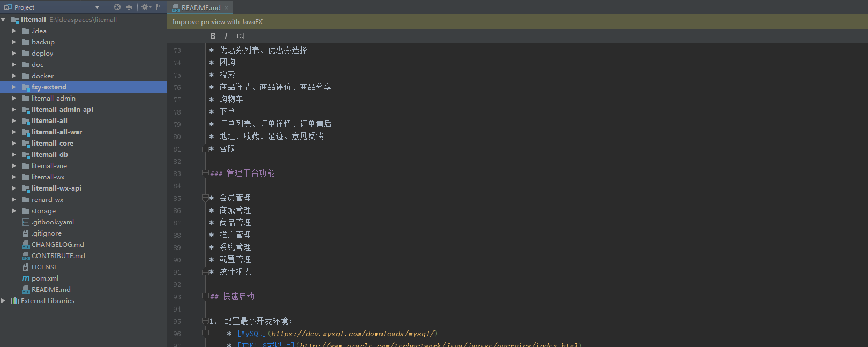Expand the litemall-all module arrow
Screen dimensions: 868x347
[14, 121]
